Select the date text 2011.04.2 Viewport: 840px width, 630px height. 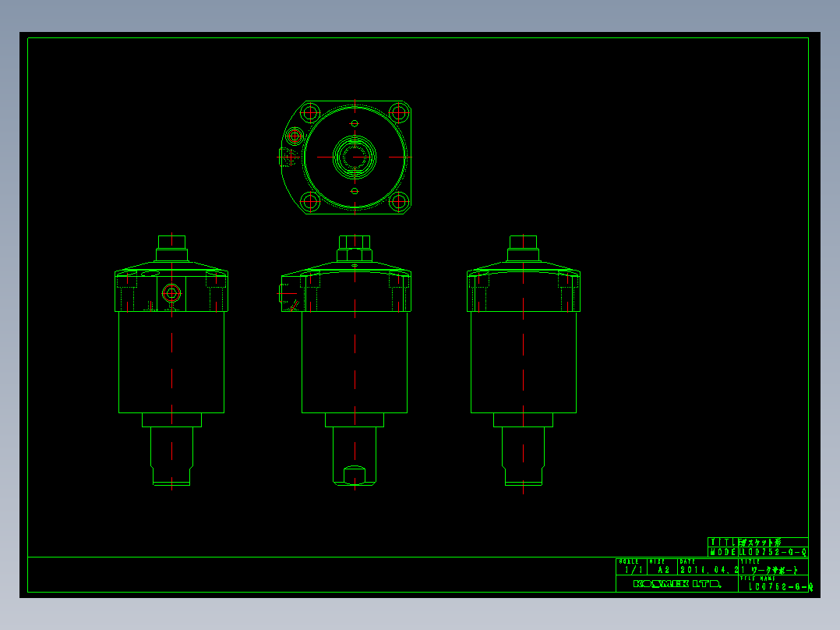click(x=709, y=570)
